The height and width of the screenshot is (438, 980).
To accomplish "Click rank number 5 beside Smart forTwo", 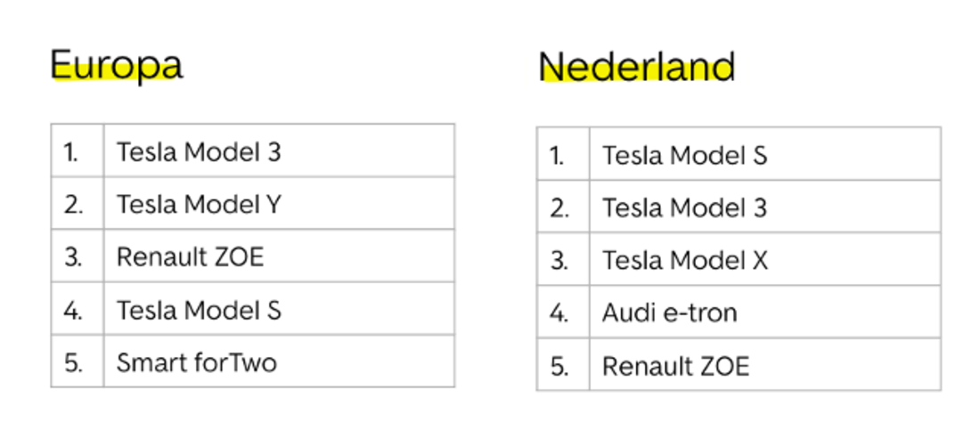I will click(x=73, y=362).
